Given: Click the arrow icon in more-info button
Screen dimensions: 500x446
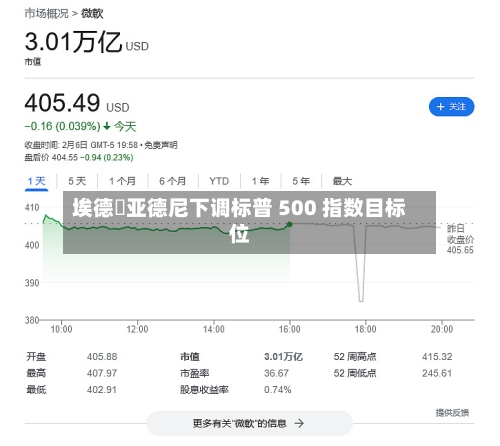Looking at the screenshot, I should coord(299,423).
